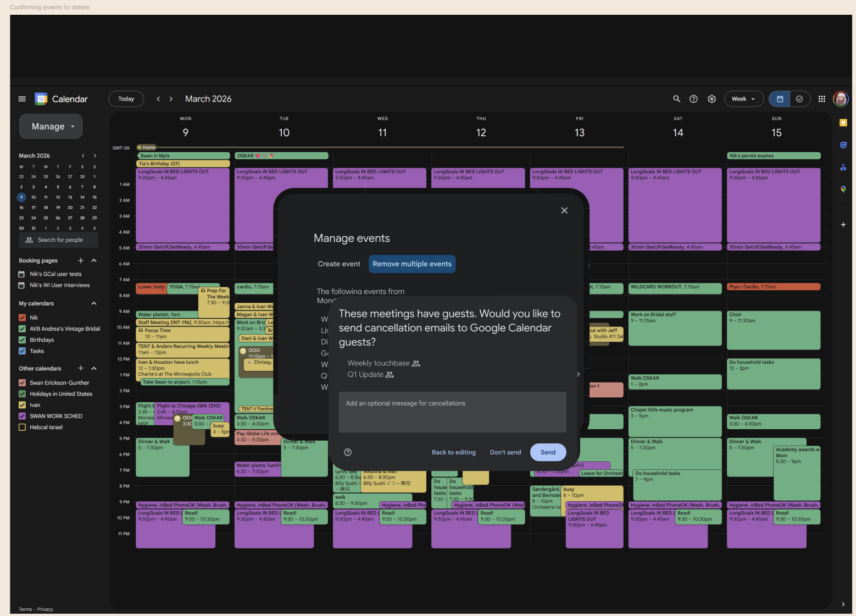The image size is (856, 616).
Task: Toggle Holidays in United States checkbox
Action: [23, 394]
